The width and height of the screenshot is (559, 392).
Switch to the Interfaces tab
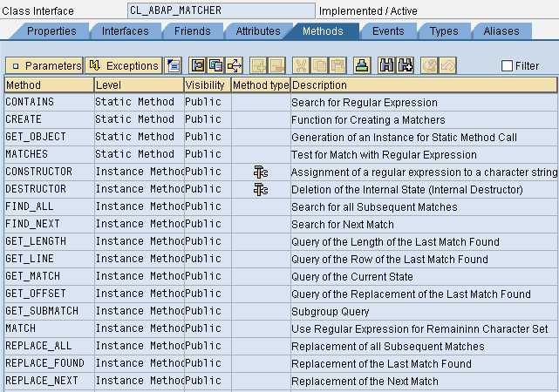[125, 31]
